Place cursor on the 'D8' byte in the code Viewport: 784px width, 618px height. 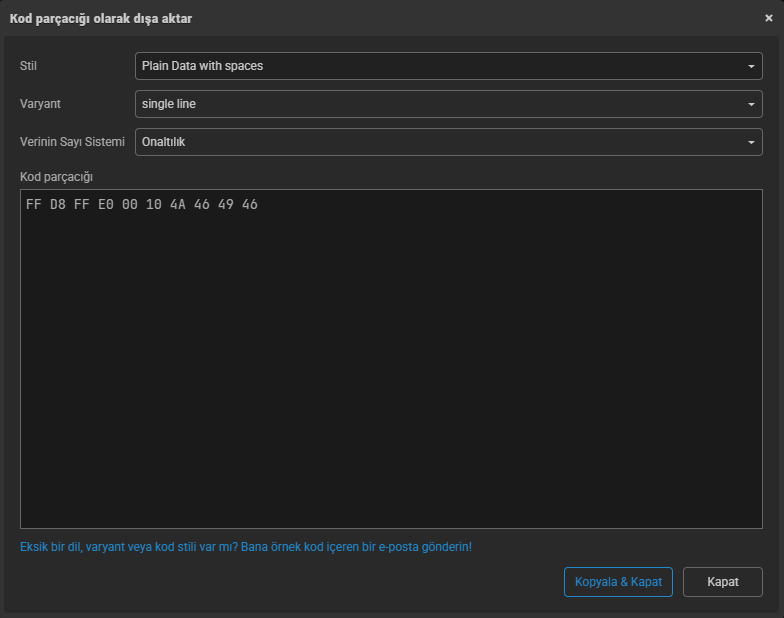pos(58,205)
